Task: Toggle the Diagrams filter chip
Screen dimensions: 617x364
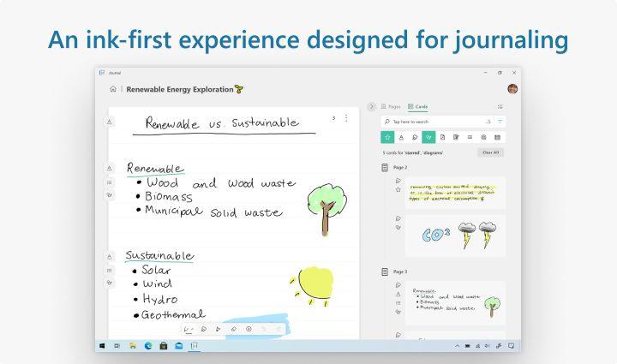Action: (x=428, y=137)
